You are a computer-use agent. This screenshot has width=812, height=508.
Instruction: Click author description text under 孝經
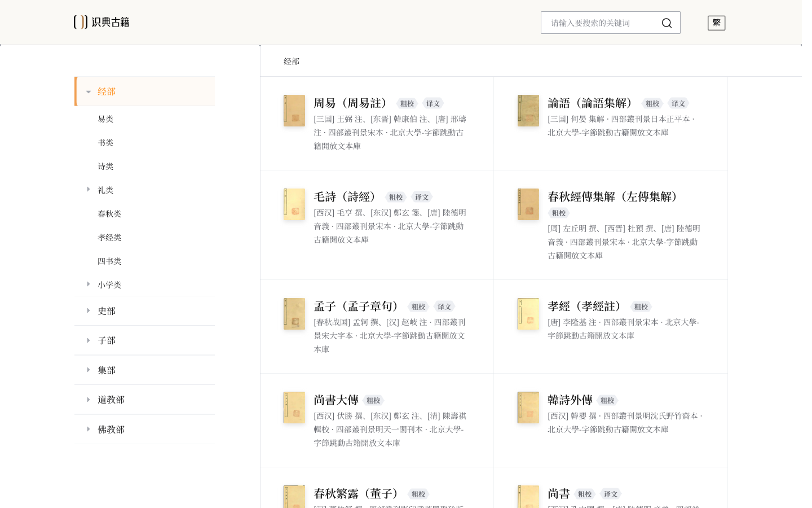(x=625, y=329)
